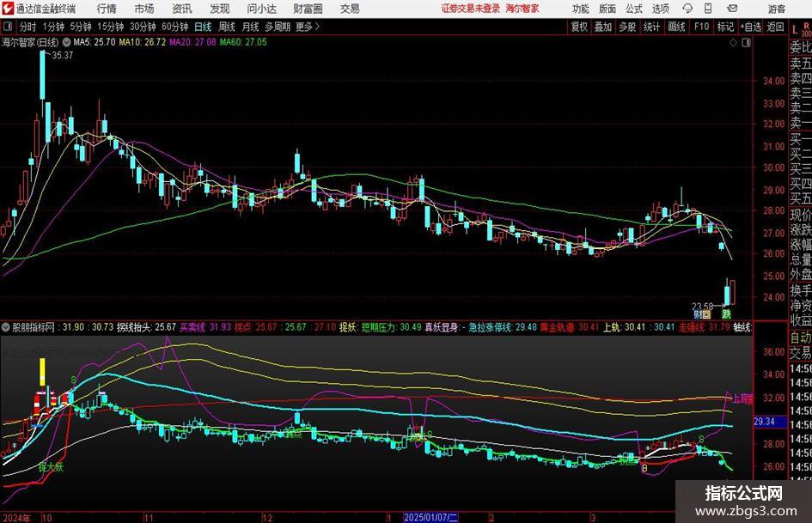Toggle the left panel icon beside 分时
812x523 pixels.
tap(8, 27)
